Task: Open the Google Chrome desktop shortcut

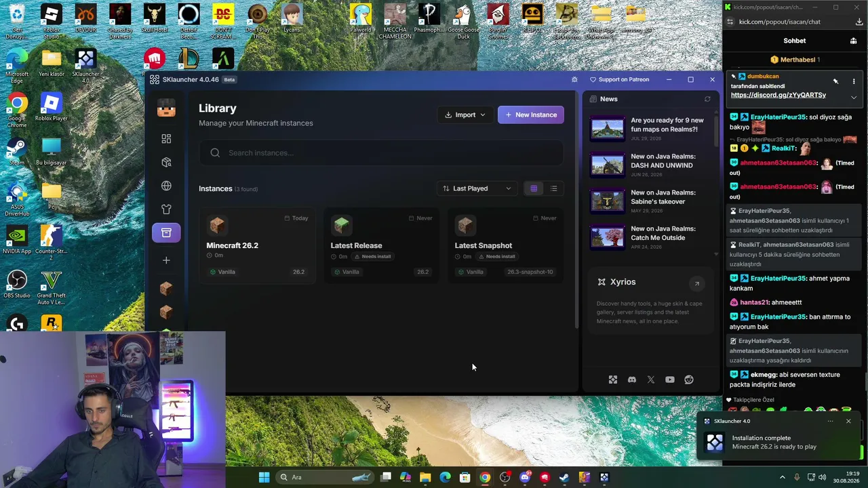Action: click(17, 110)
